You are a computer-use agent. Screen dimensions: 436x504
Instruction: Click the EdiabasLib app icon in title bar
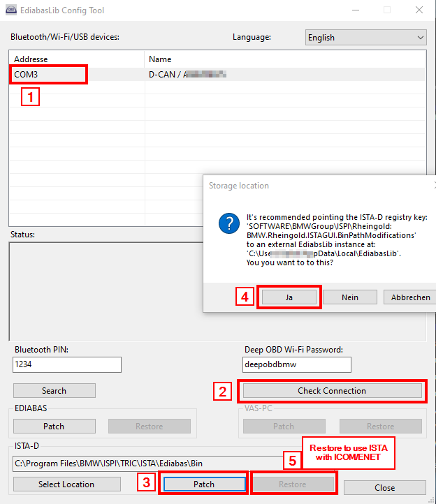(12, 10)
